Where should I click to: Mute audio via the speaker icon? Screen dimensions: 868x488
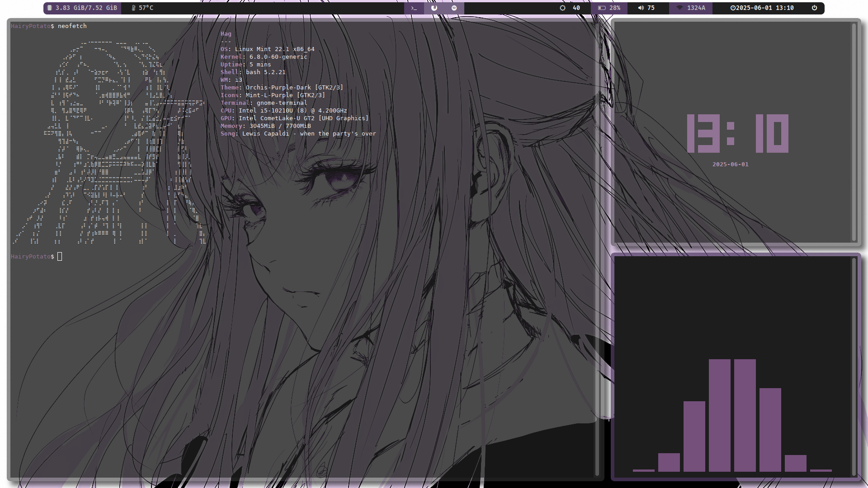point(641,8)
